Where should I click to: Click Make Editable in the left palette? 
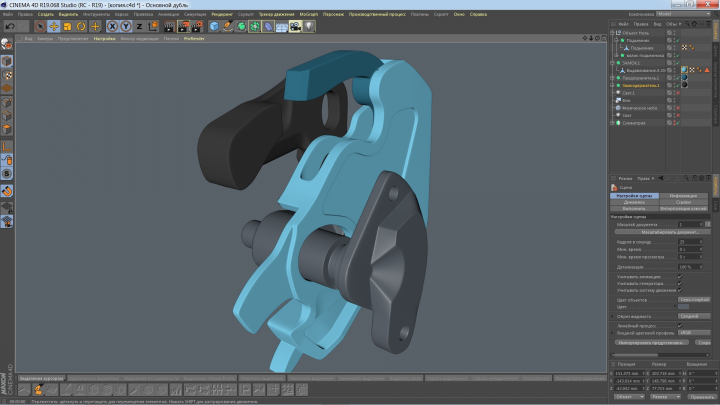6,44
